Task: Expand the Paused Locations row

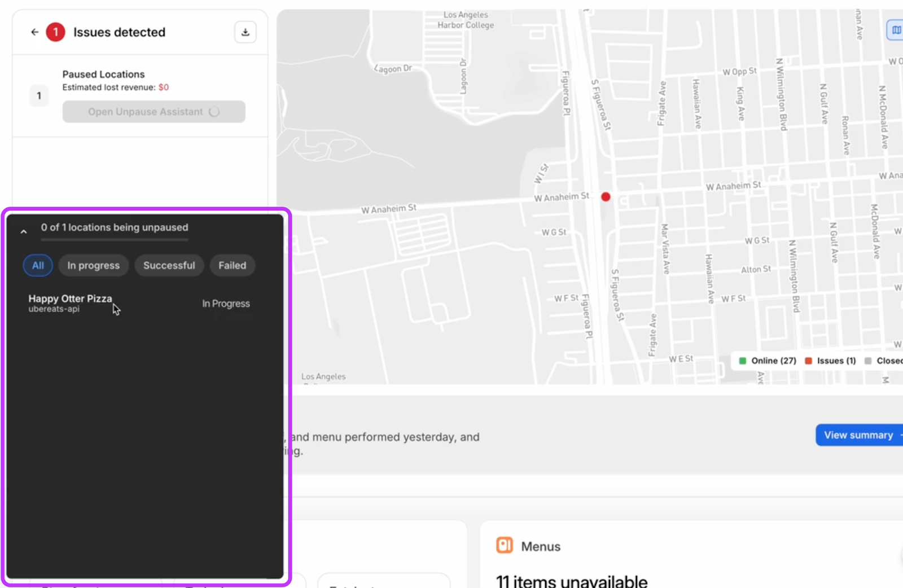Action: pyautogui.click(x=103, y=74)
